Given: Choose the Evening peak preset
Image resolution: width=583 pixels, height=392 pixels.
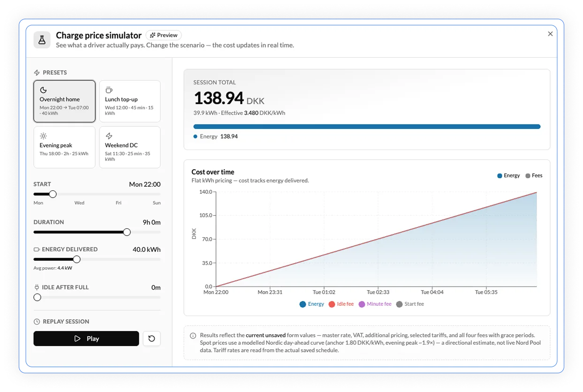Looking at the screenshot, I should (64, 147).
